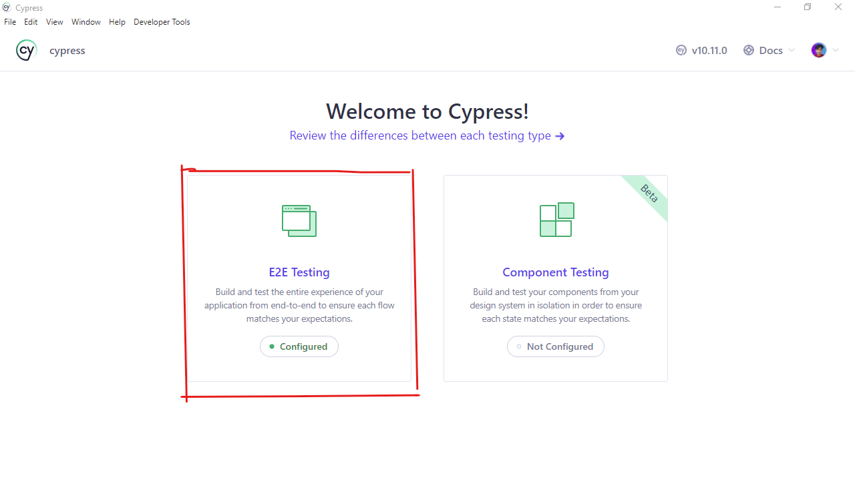Click the Component Testing description text
The width and height of the screenshot is (855, 504).
point(556,305)
